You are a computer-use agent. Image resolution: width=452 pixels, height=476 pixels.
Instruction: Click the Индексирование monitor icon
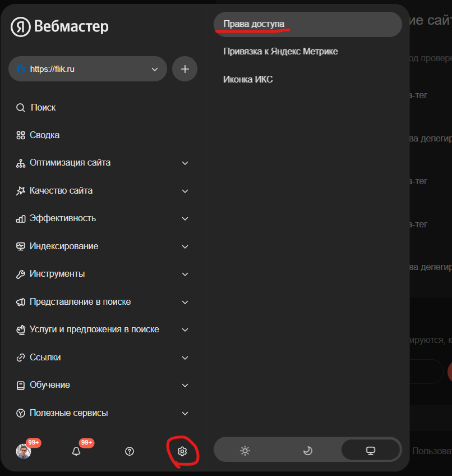(21, 246)
